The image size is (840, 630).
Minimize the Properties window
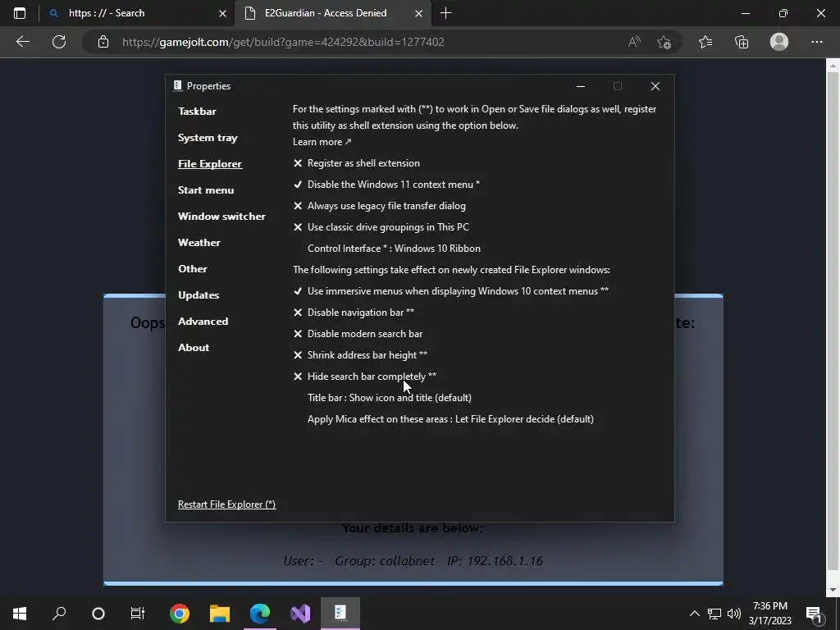pos(580,86)
